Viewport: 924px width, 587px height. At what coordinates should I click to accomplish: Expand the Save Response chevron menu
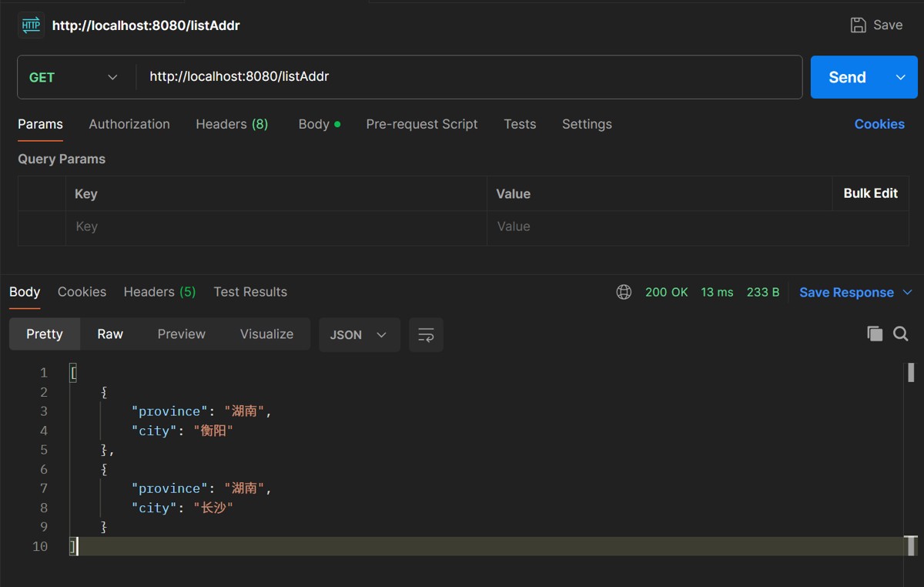pos(907,292)
